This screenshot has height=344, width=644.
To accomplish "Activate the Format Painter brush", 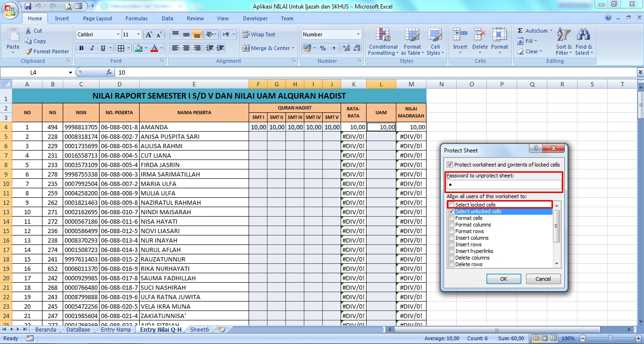I will tap(28, 51).
